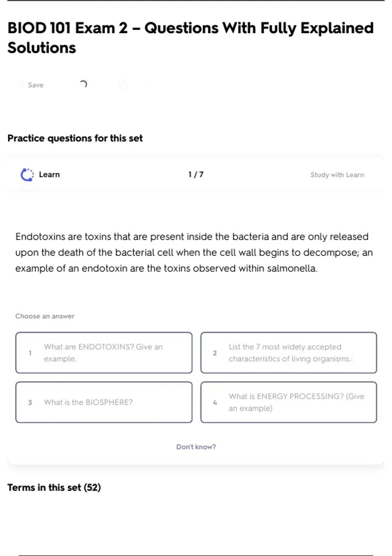The width and height of the screenshot is (392, 556).
Task: Click the loading spinner icon
Action: point(84,84)
